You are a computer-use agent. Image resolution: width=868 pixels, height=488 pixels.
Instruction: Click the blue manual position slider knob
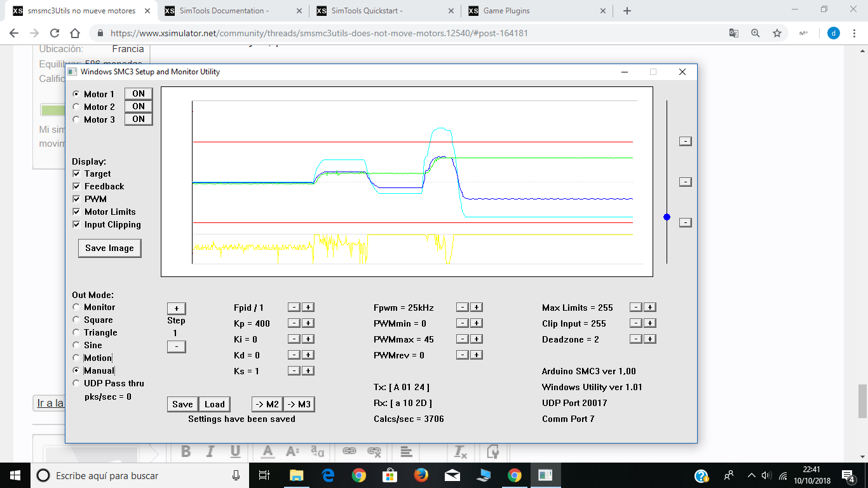click(x=667, y=217)
